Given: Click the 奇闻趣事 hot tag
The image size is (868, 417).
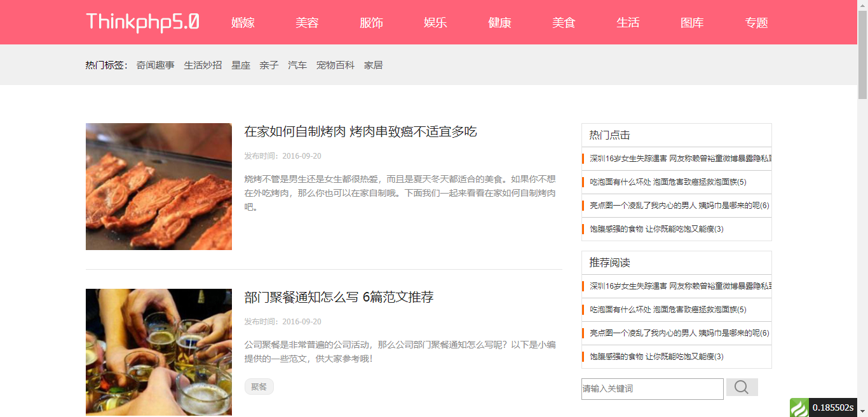Looking at the screenshot, I should (x=155, y=65).
